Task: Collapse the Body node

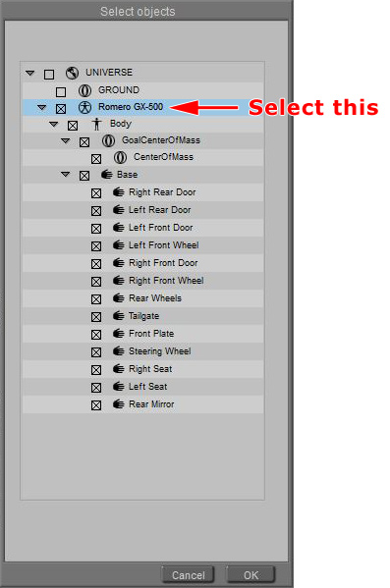Action: [x=54, y=124]
